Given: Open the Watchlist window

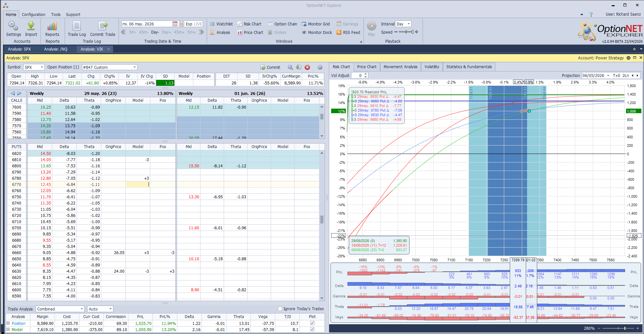Looking at the screenshot, I should [221, 24].
